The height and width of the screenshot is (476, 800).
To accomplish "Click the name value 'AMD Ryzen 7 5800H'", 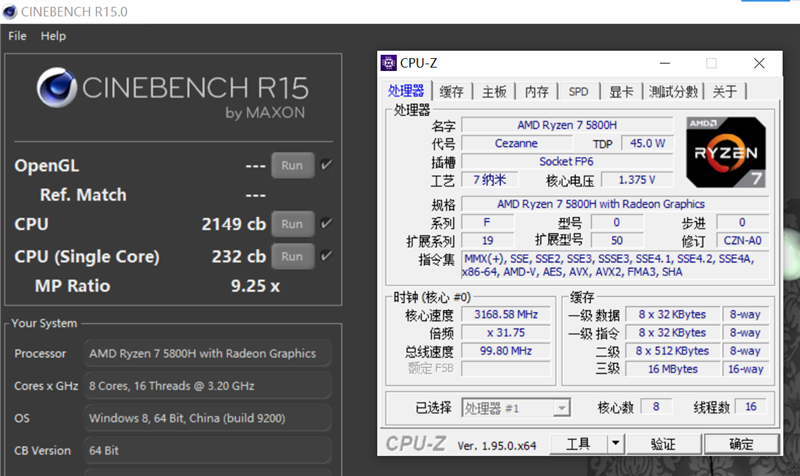I will pyautogui.click(x=567, y=125).
